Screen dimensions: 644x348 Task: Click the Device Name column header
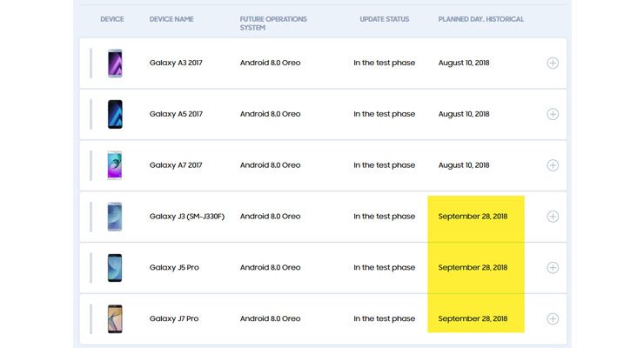(171, 19)
